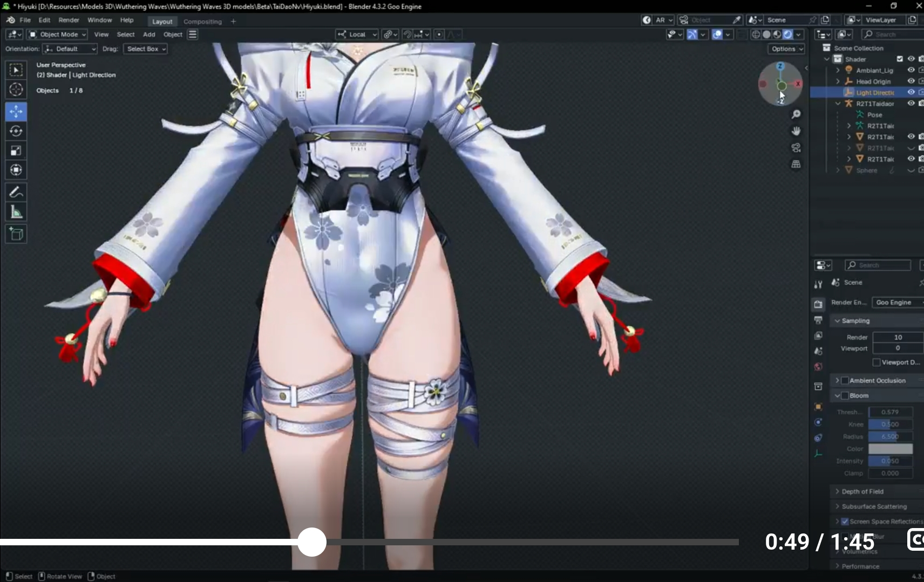The height and width of the screenshot is (582, 924).
Task: Open the Tool properties tab
Action: coord(818,284)
